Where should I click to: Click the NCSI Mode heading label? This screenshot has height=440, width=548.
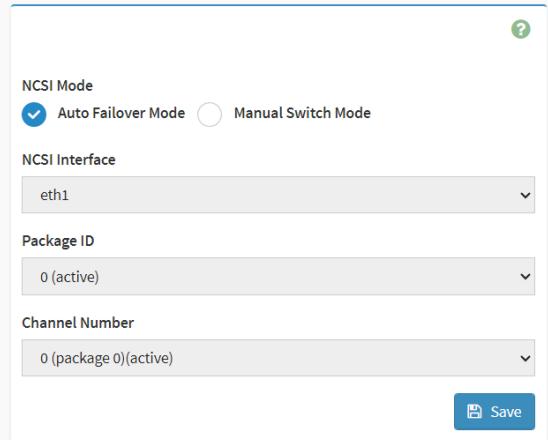tap(57, 85)
